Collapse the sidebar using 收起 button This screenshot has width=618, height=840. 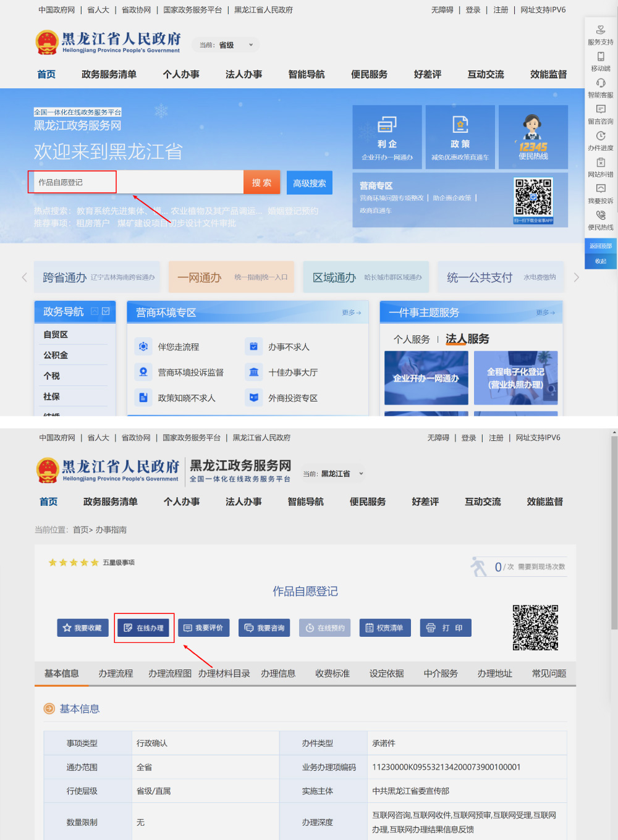point(600,262)
